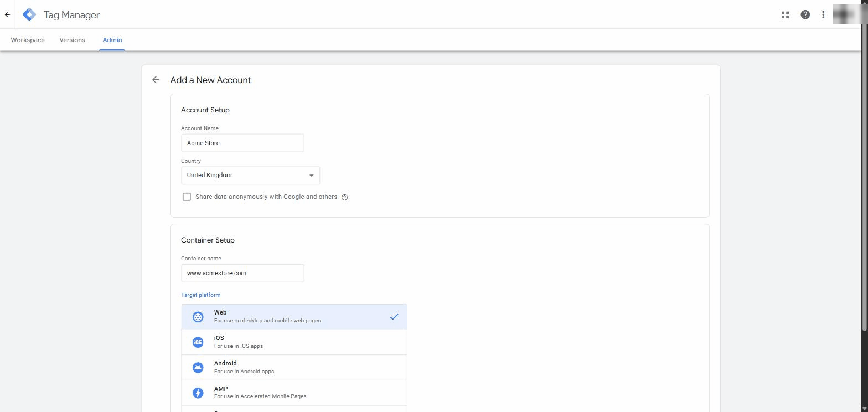Click the Container Setup heading

[x=208, y=240]
